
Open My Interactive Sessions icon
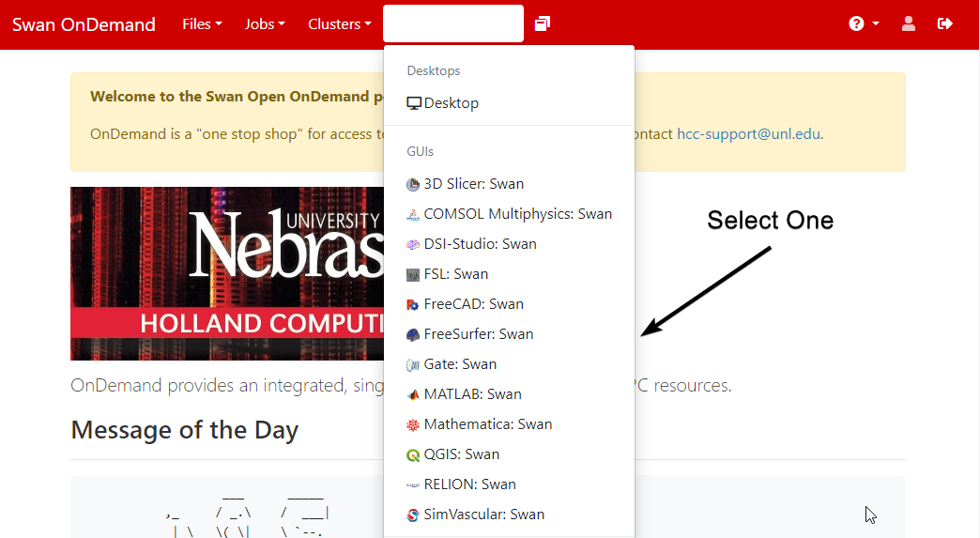point(543,23)
